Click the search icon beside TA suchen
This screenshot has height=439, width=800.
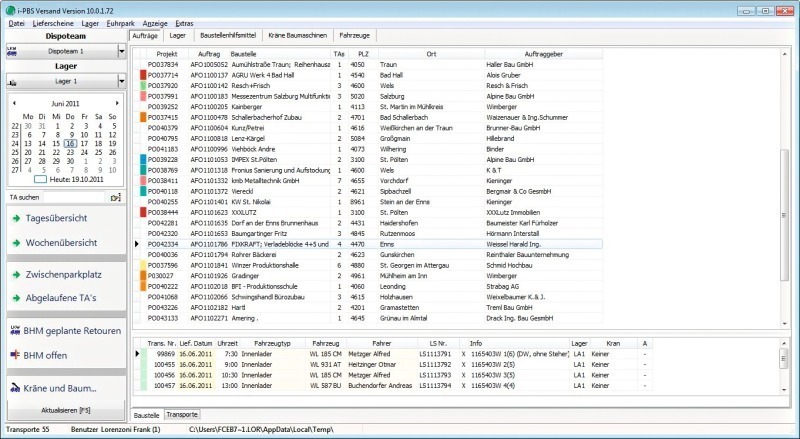click(x=115, y=197)
